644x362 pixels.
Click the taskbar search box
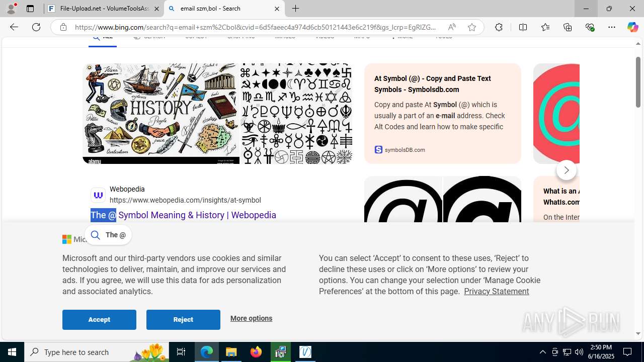pos(96,352)
